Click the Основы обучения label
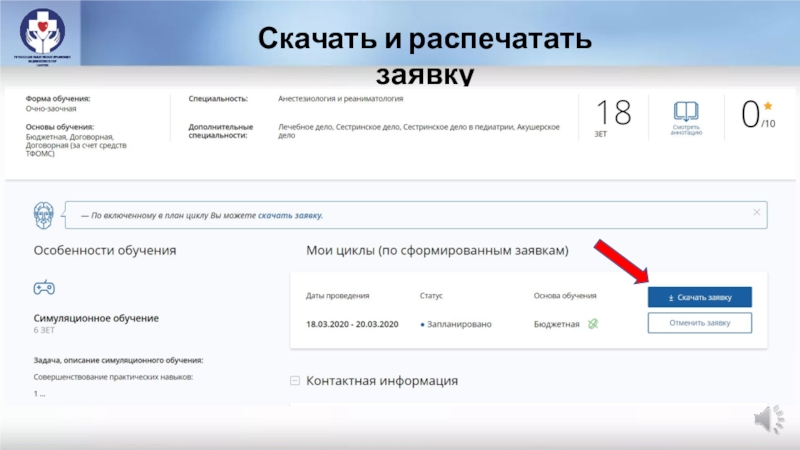 (x=60, y=127)
